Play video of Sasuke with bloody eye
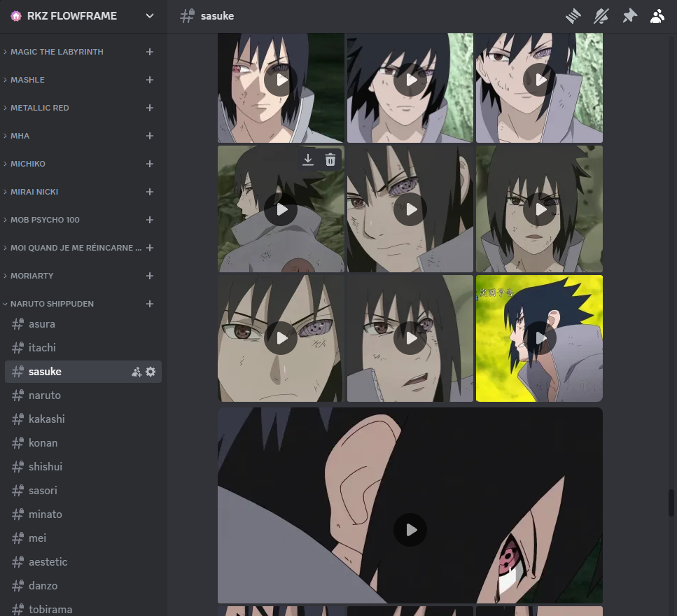The width and height of the screenshot is (677, 616). [281, 80]
